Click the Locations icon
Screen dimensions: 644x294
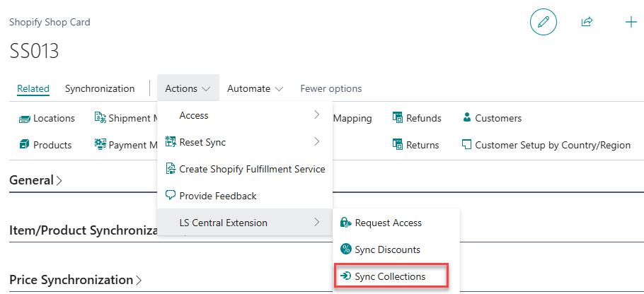click(x=25, y=119)
